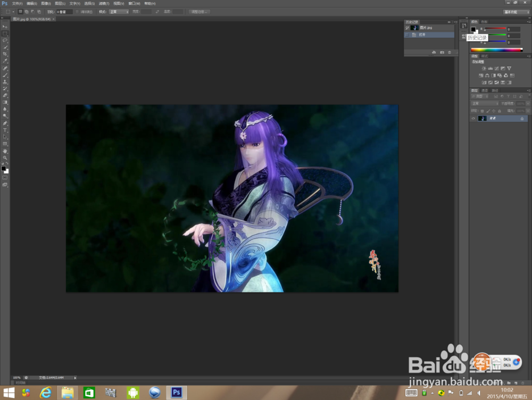Screen dimensions: 532x400
Task: Select the Rectangular Marquee tool
Action: [5, 34]
